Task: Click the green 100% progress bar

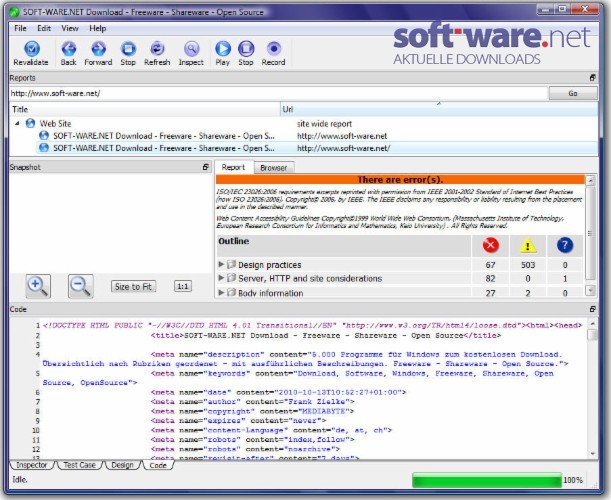Action: coord(487,480)
